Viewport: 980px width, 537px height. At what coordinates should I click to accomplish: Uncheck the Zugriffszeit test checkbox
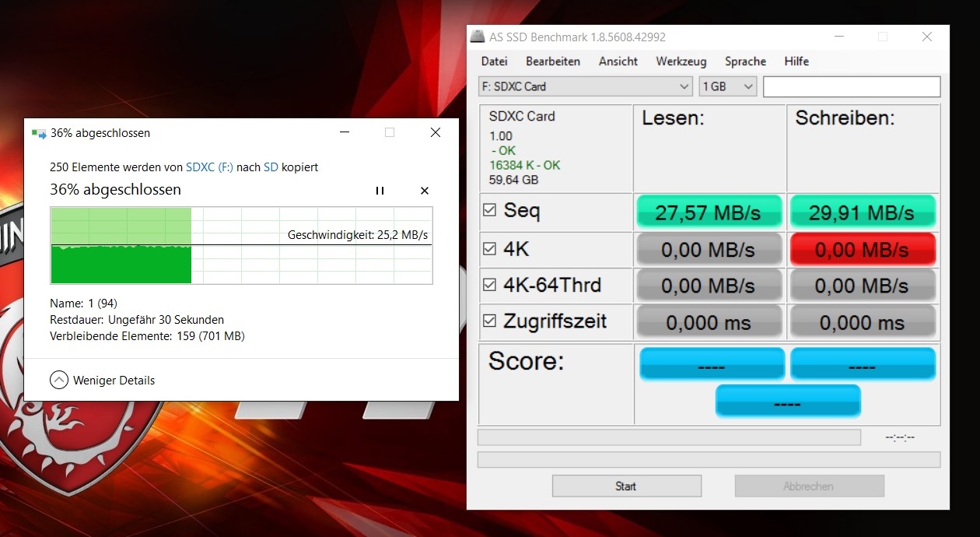[x=489, y=321]
